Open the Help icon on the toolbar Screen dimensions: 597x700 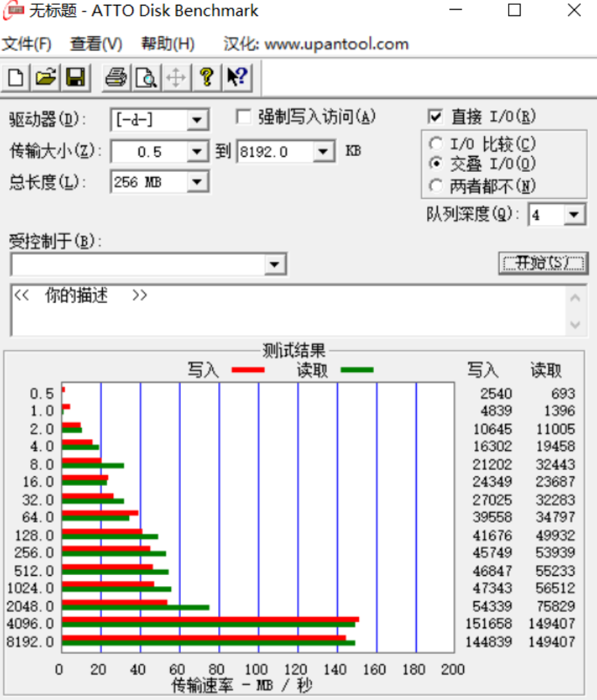coord(206,77)
